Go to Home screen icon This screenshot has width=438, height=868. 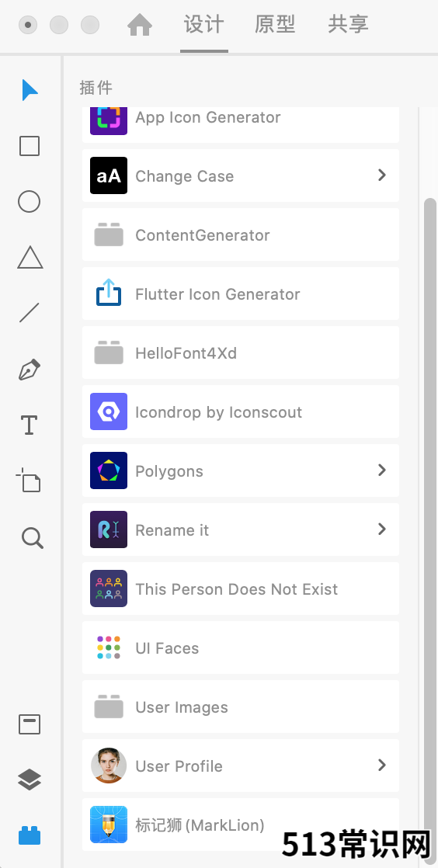pos(140,25)
